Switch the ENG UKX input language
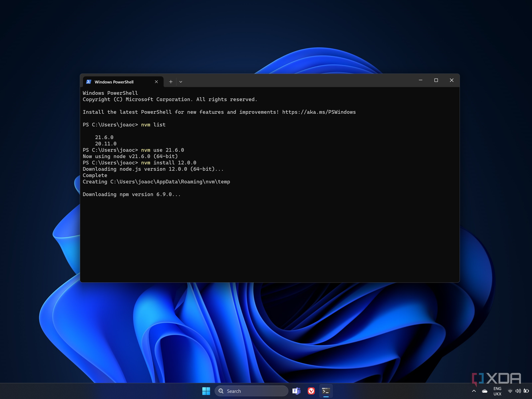This screenshot has height=399, width=532. 497,391
